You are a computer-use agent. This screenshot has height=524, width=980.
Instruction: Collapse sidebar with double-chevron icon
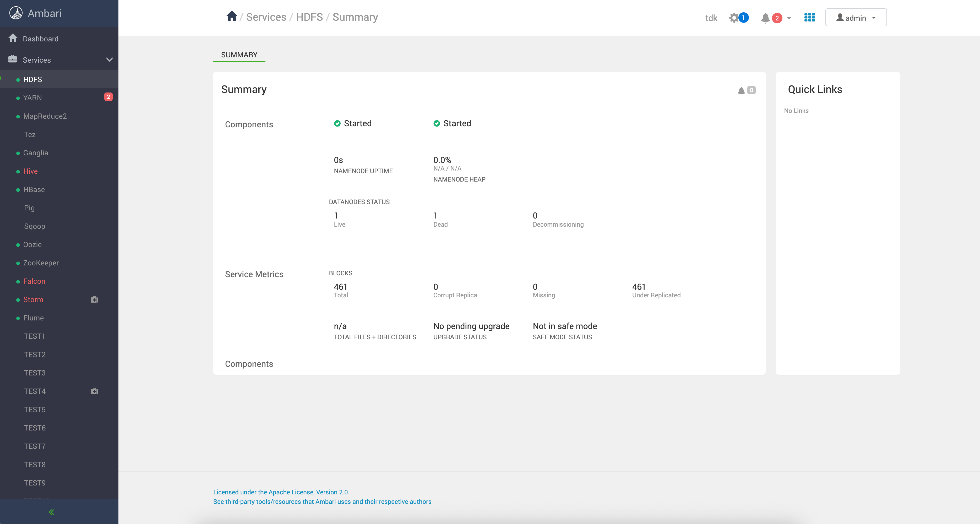point(51,512)
